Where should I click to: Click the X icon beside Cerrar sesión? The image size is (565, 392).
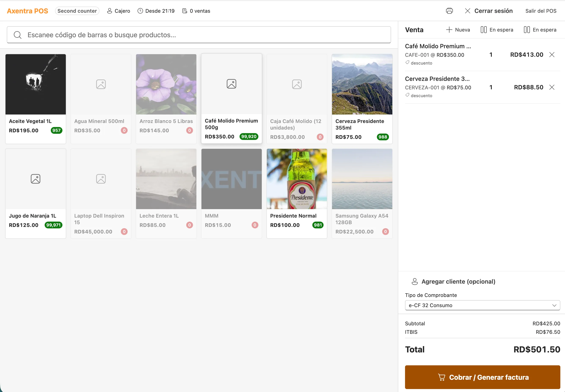coord(467,11)
